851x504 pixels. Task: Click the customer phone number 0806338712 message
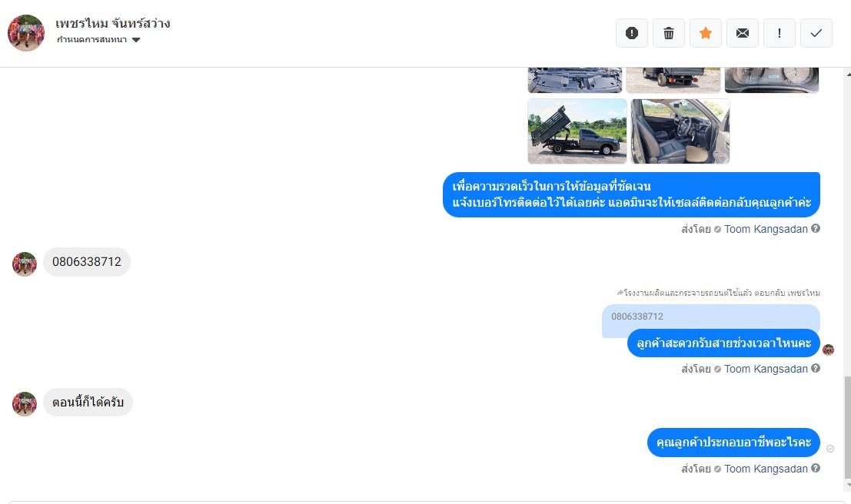pyautogui.click(x=87, y=262)
